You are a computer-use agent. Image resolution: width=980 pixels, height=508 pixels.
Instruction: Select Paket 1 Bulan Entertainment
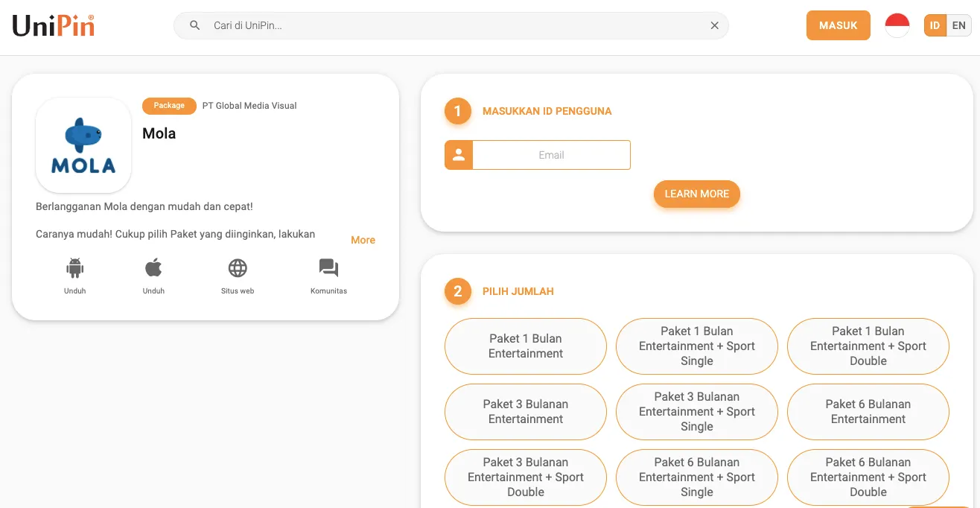526,346
